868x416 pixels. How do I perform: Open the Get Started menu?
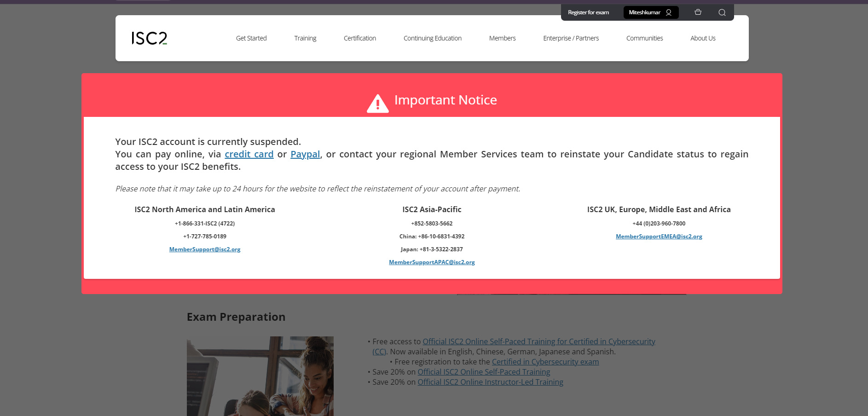[251, 38]
